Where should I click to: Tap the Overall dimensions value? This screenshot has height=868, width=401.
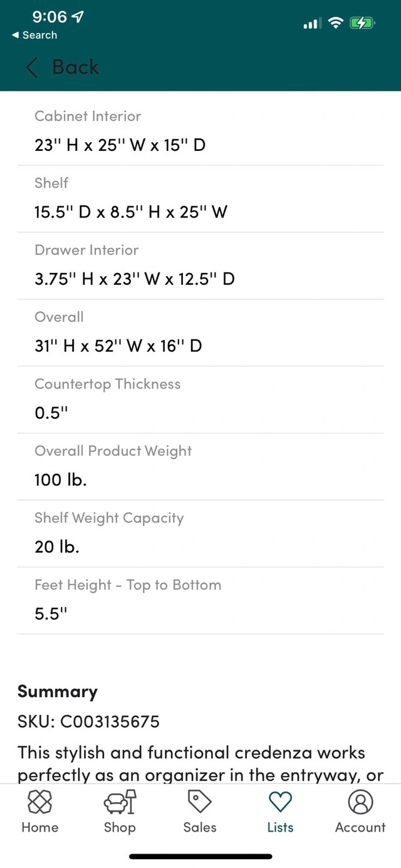(x=118, y=346)
